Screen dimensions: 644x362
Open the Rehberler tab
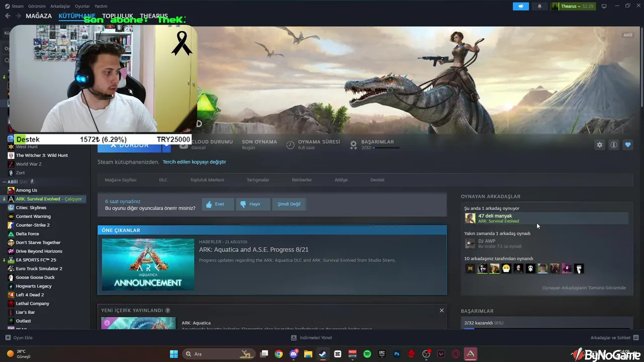click(302, 180)
